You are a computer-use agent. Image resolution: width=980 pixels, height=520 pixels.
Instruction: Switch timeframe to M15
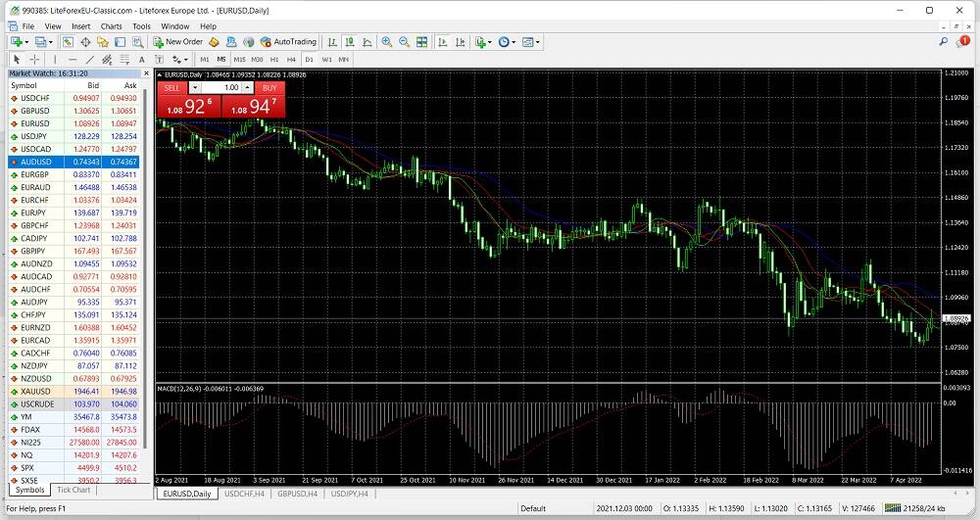(x=239, y=60)
